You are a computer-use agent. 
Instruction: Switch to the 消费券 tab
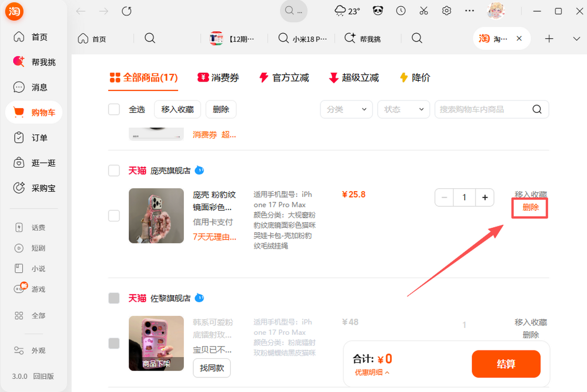tap(218, 77)
